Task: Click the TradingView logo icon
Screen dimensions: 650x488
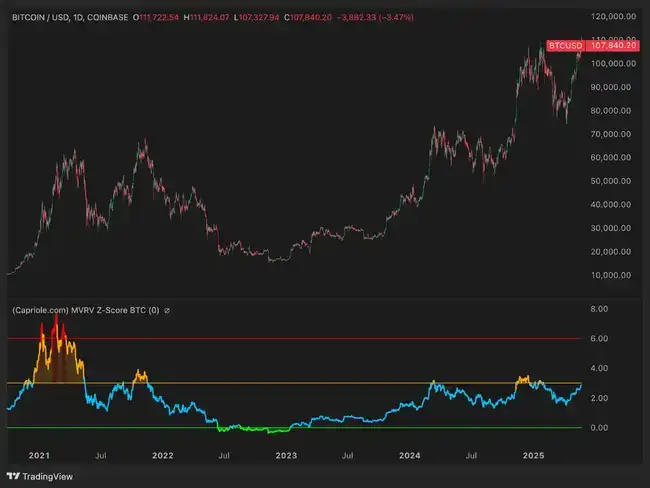Action: 14,475
